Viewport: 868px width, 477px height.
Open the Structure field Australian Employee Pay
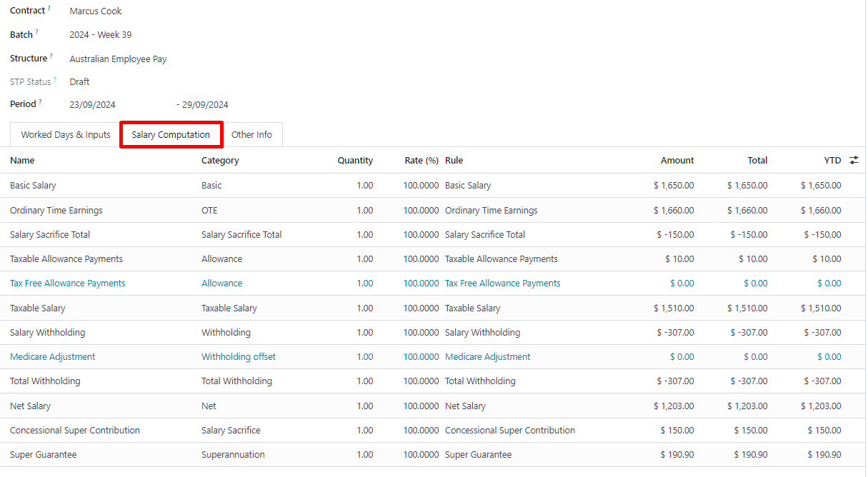tap(118, 59)
